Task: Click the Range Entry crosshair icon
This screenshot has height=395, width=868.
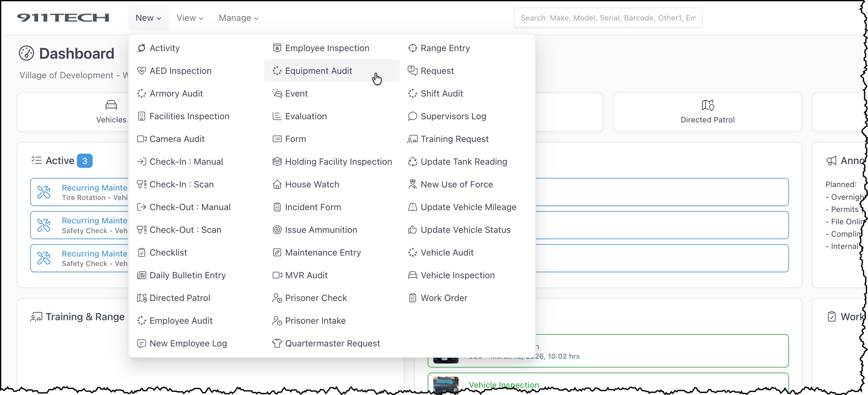Action: point(413,48)
